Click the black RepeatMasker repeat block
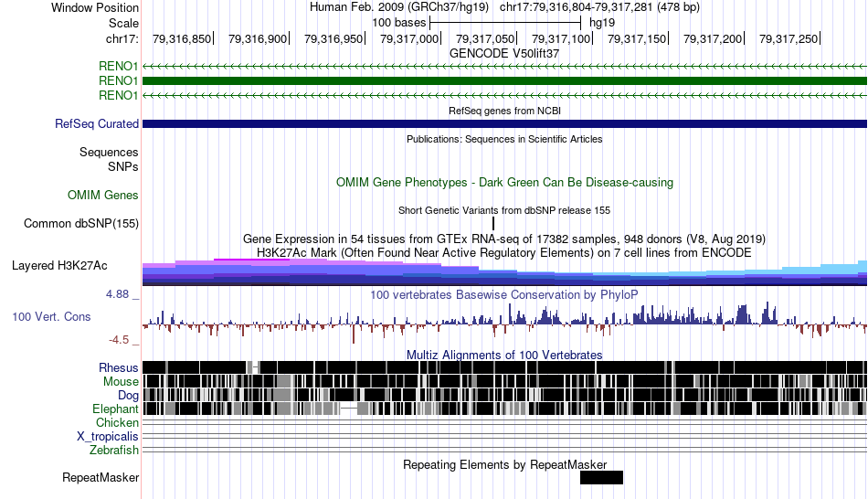The height and width of the screenshot is (499, 868). pyautogui.click(x=602, y=477)
